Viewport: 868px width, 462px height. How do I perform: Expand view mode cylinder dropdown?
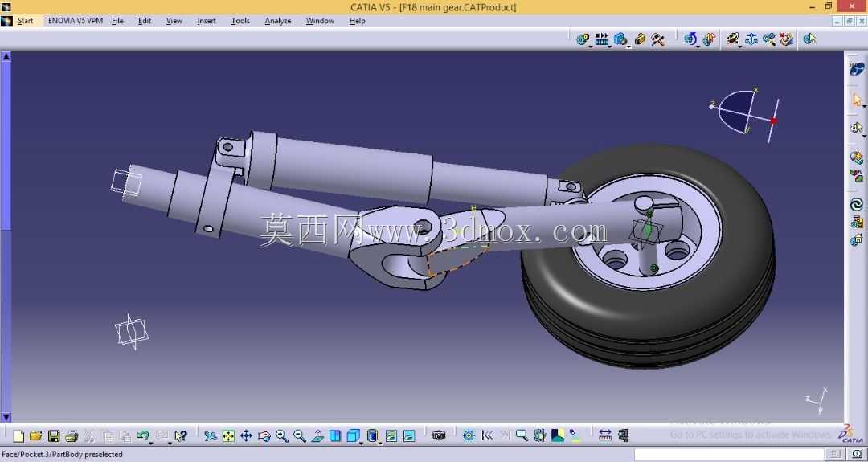coord(380,444)
